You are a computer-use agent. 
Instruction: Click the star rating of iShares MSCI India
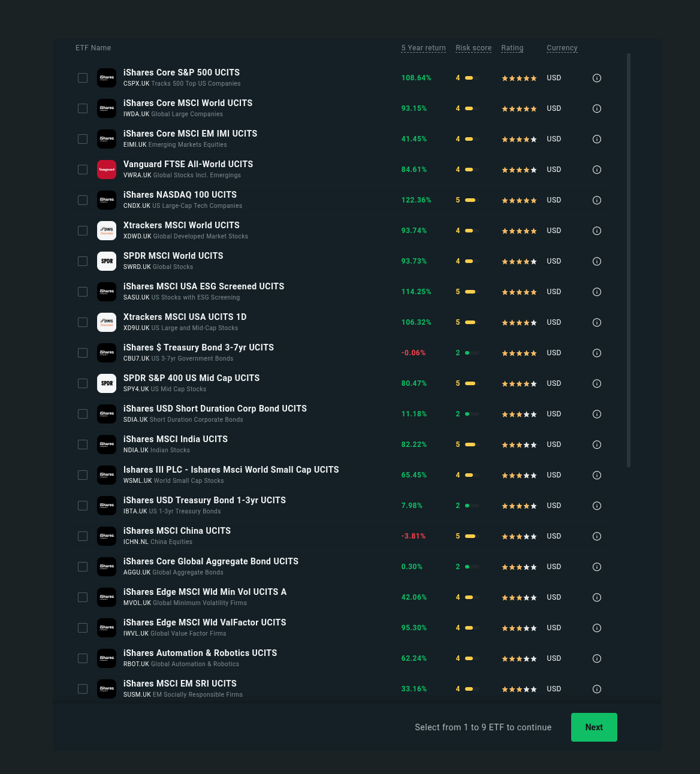[519, 445]
